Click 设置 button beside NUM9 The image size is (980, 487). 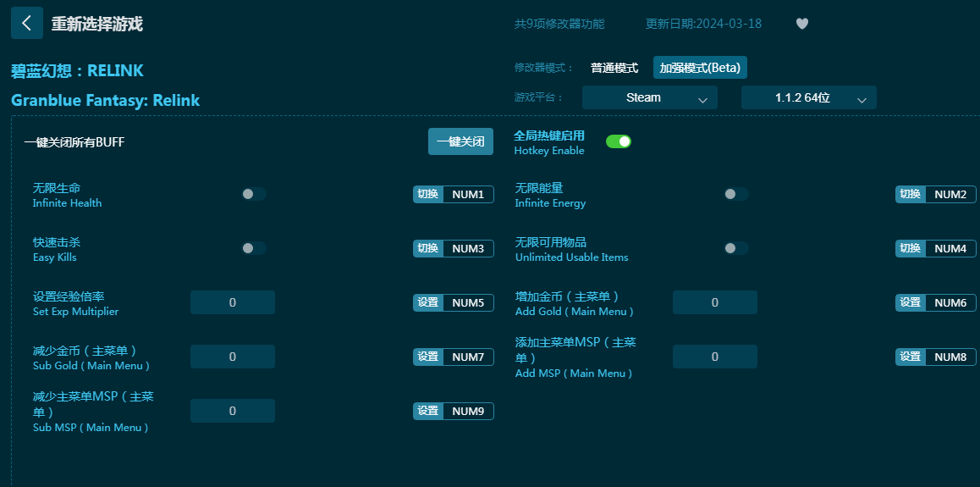point(428,411)
